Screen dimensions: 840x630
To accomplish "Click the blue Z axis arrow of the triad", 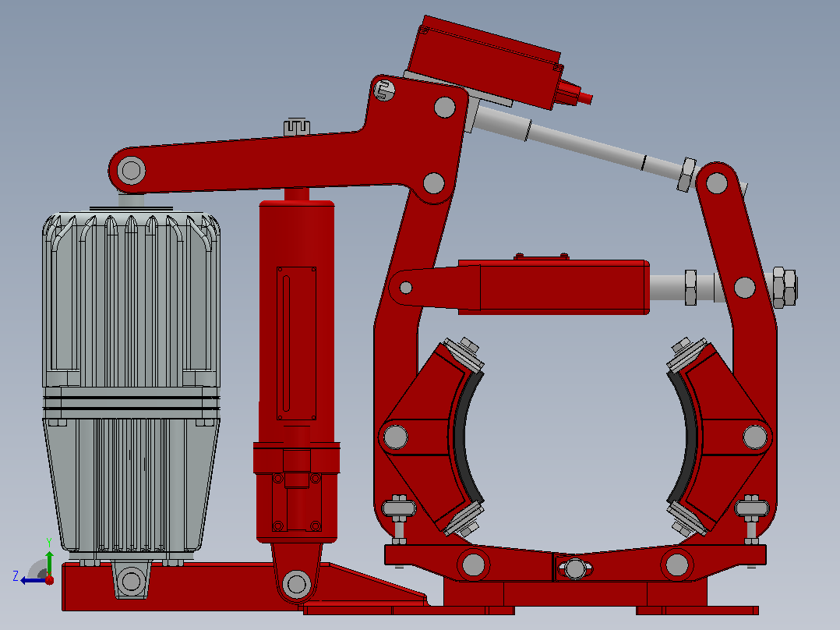I will (x=31, y=580).
